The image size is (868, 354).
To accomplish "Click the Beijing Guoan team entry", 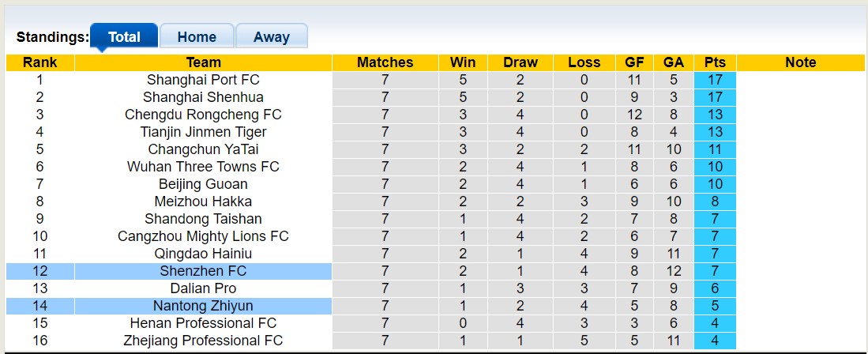I will 203,184.
